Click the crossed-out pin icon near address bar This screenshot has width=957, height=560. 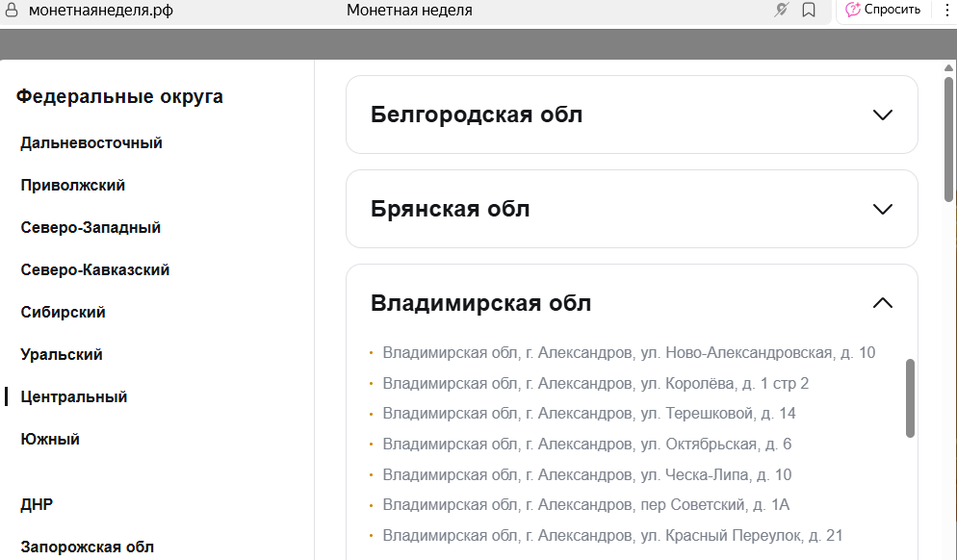[781, 11]
